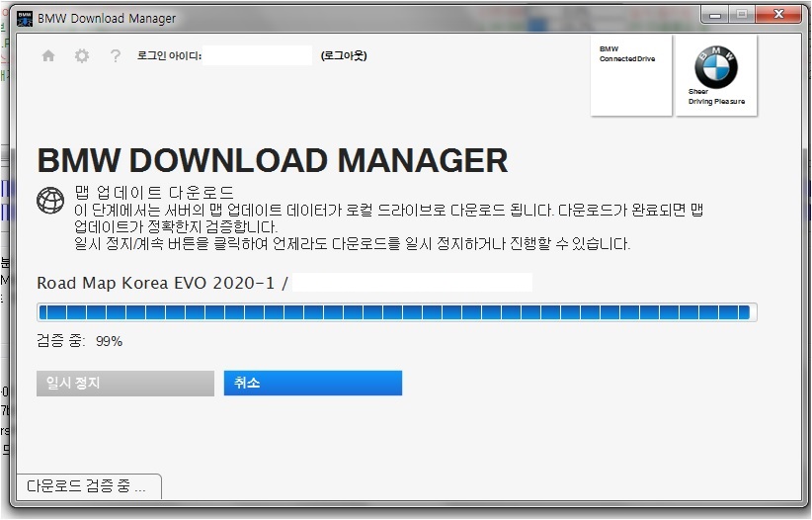812x520 pixels.
Task: Click the blue download progress bar
Action: pyautogui.click(x=397, y=312)
